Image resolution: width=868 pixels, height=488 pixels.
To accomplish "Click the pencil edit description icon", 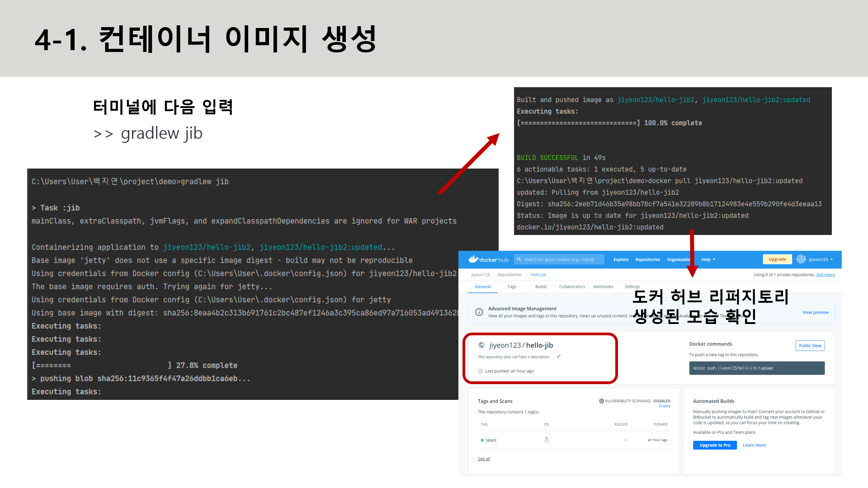I will (x=559, y=357).
